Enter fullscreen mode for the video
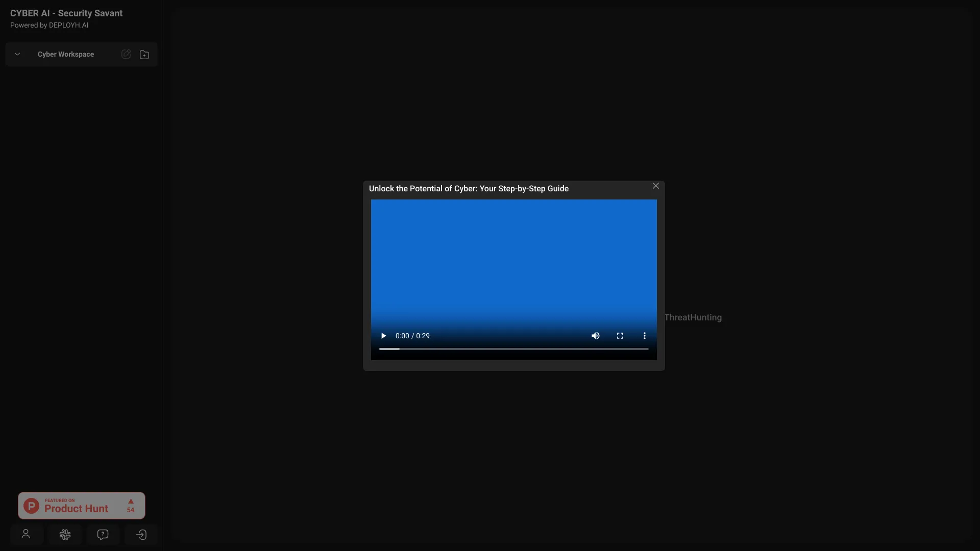The image size is (980, 551). [620, 336]
